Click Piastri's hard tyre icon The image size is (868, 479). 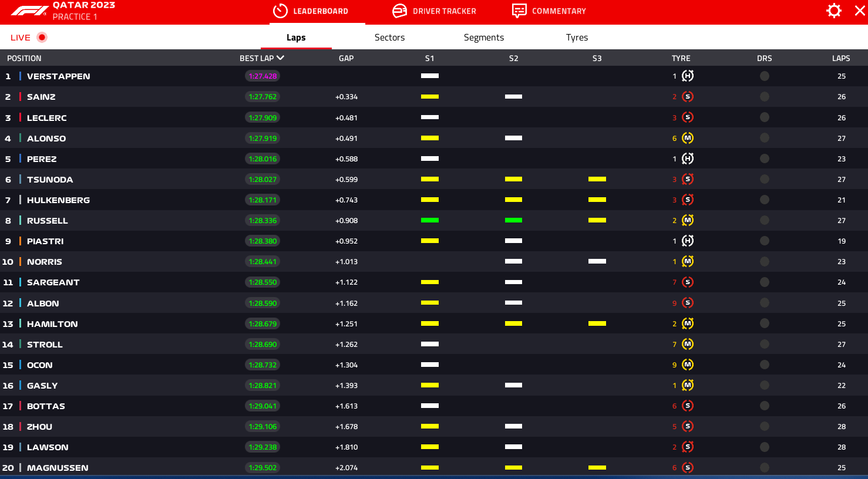(x=688, y=241)
